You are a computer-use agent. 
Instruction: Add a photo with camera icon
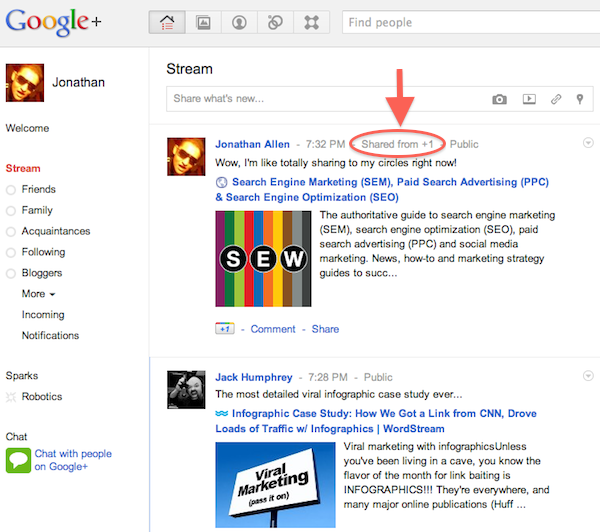click(499, 100)
